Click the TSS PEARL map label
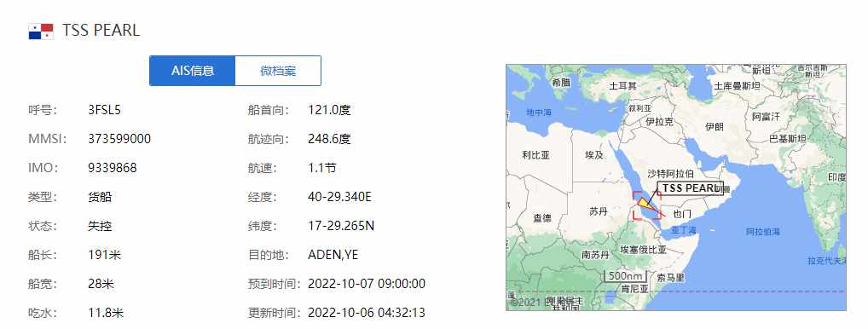Viewport: 868px width, 329px height. tap(690, 188)
